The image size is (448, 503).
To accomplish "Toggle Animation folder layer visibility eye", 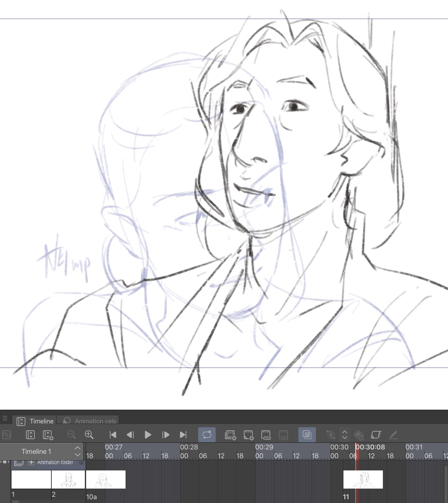I will (5, 462).
